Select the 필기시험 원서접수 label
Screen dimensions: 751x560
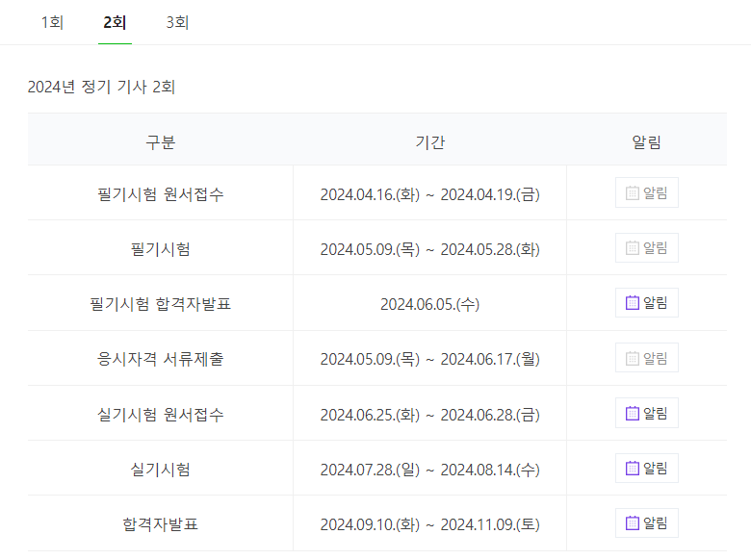click(161, 194)
